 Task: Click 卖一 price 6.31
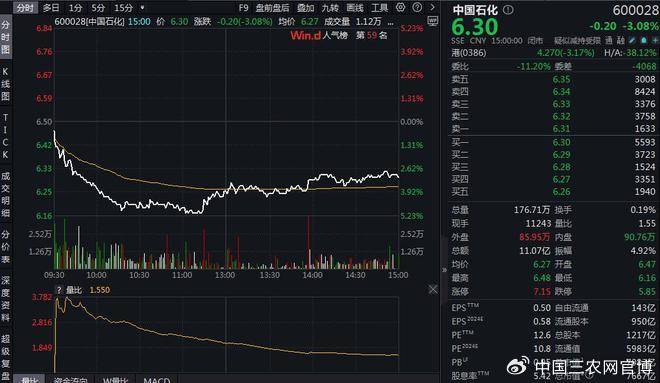point(561,128)
